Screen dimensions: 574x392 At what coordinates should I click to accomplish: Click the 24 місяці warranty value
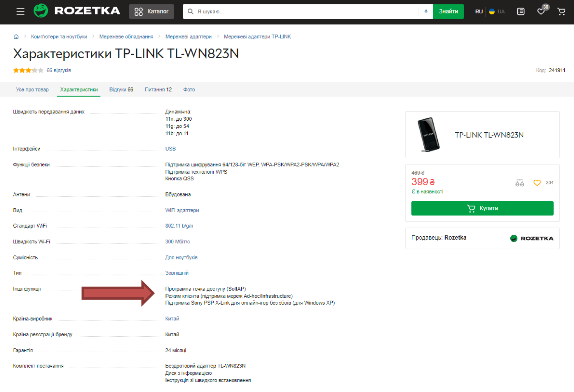[176, 350]
